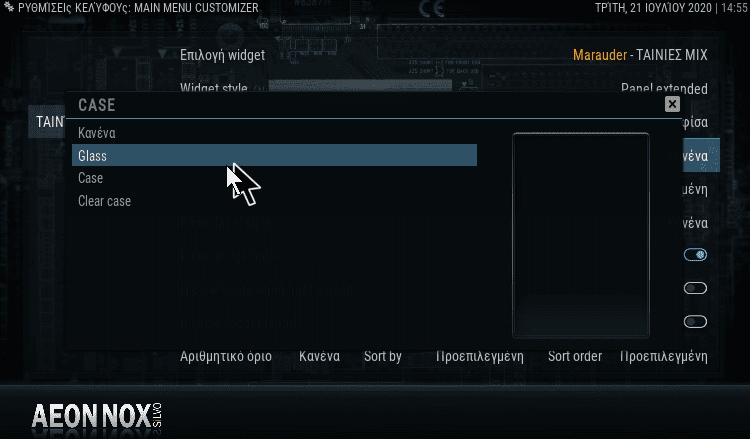Choose Glass from the case list
Screen dimensions: 750x439
(274, 155)
